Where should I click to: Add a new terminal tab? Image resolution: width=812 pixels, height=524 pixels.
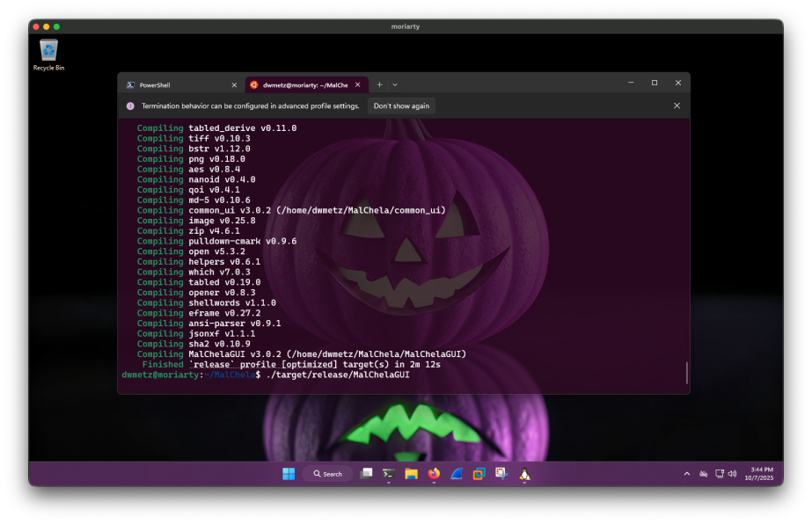[x=380, y=84]
